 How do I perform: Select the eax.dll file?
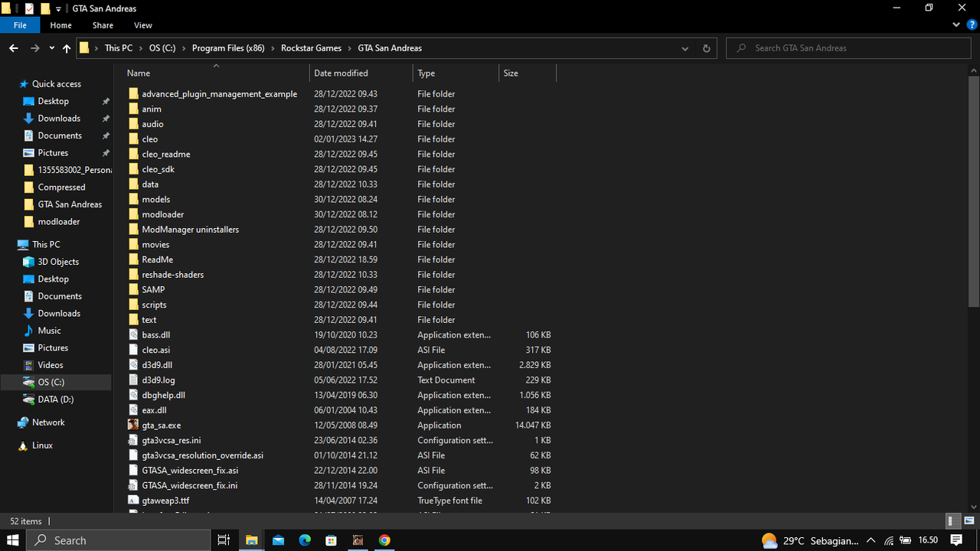point(154,410)
